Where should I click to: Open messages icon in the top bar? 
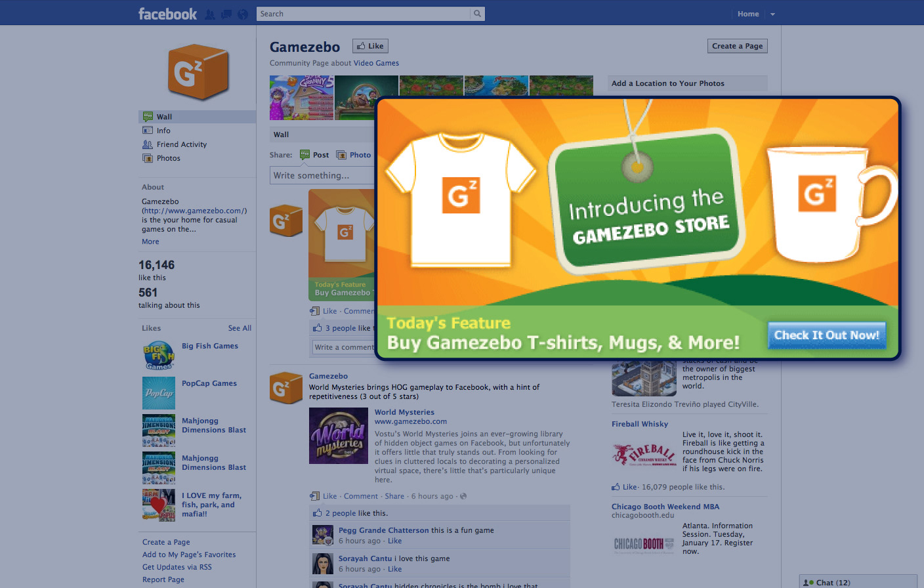pos(226,14)
